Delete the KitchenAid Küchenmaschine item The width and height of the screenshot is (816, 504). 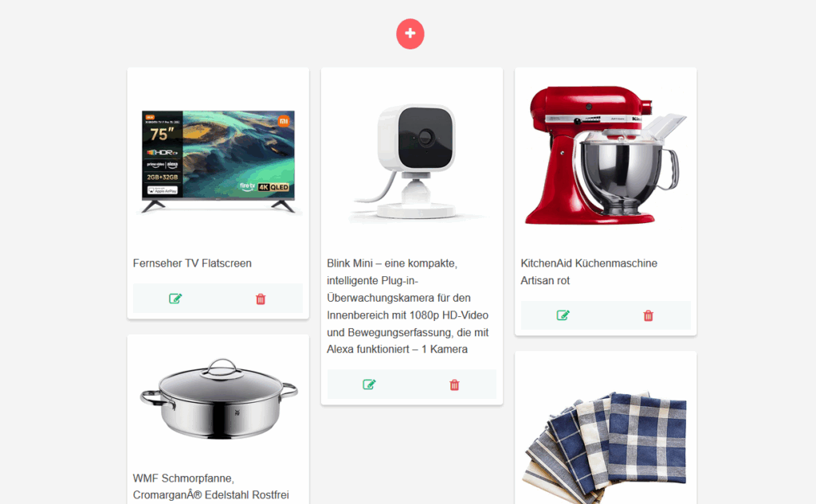click(x=649, y=316)
